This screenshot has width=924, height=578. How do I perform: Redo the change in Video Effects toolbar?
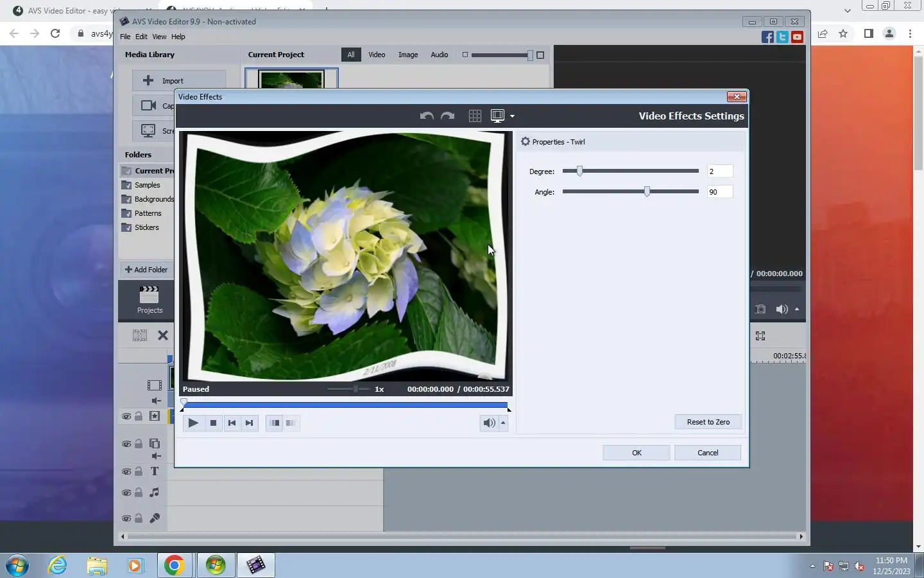click(448, 116)
